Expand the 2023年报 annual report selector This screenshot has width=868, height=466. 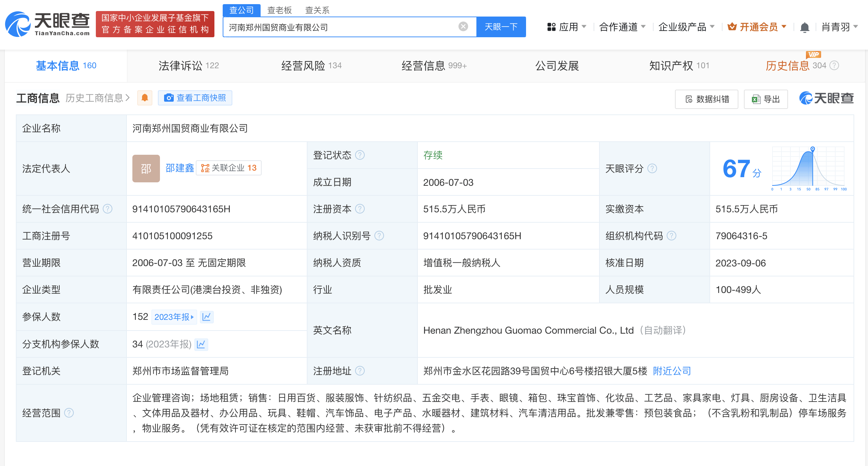pos(174,317)
